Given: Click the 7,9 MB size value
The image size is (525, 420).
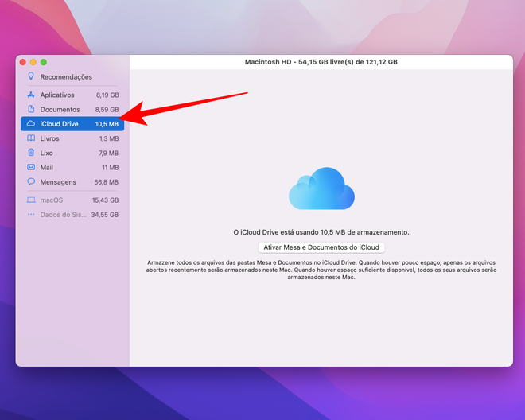Looking at the screenshot, I should pos(108,153).
